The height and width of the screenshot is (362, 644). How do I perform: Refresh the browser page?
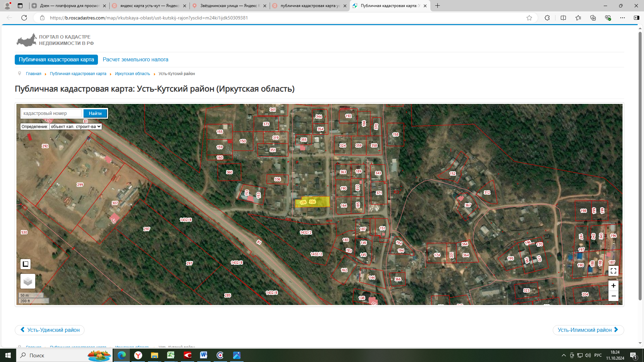click(x=24, y=18)
